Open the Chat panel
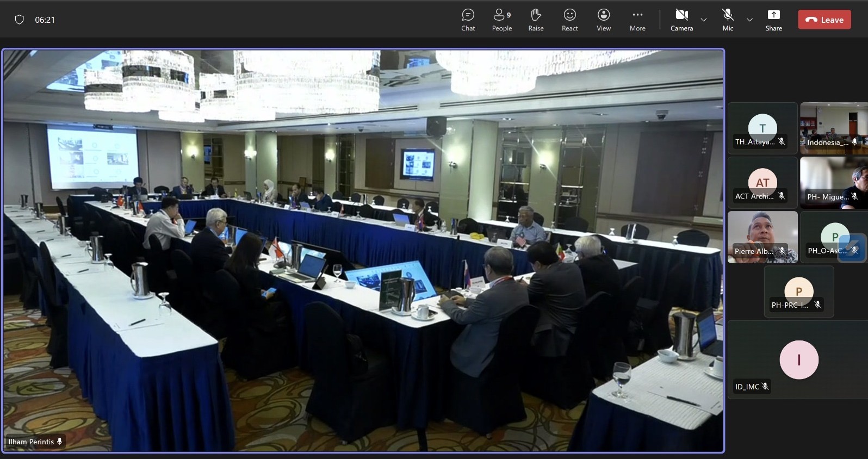 tap(468, 20)
